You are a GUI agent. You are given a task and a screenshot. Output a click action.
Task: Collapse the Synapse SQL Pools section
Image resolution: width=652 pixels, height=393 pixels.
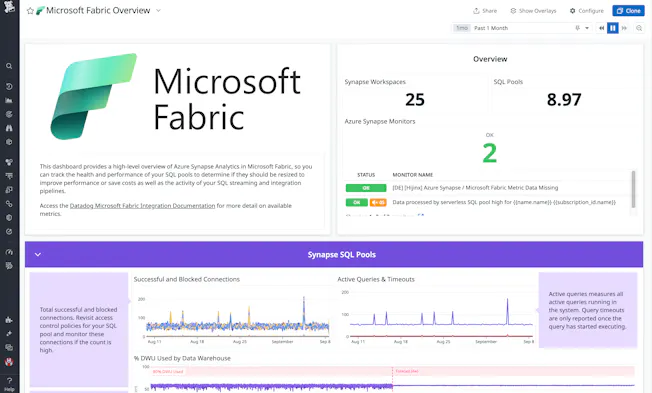[38, 255]
